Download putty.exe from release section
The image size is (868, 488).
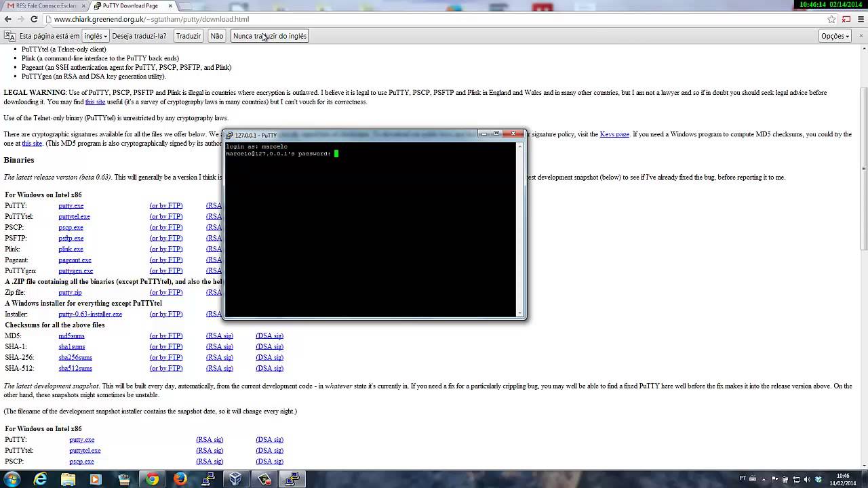point(71,205)
